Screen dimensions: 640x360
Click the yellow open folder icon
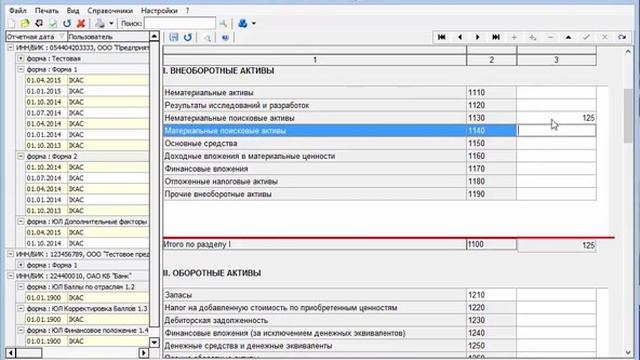point(25,23)
